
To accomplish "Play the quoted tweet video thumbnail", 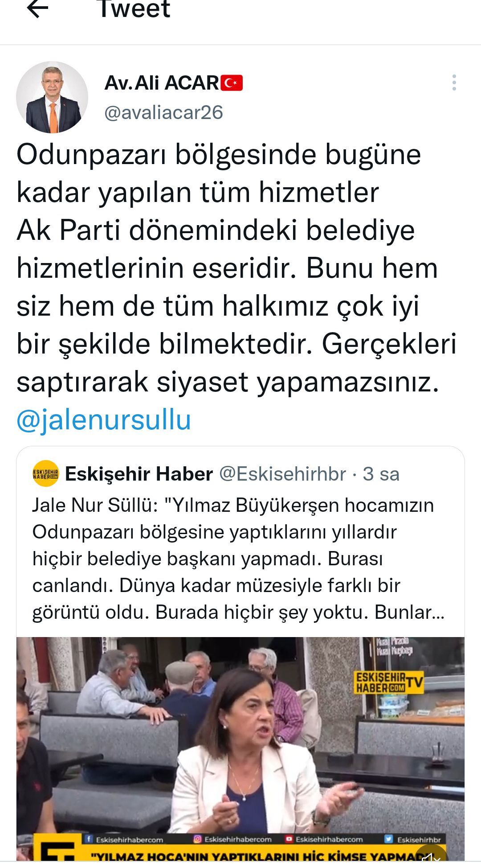I will (240, 749).
